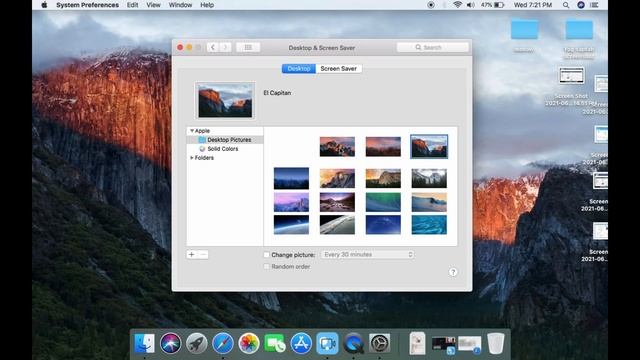Go back with the toolbar back arrow
640x360 pixels.
(213, 47)
